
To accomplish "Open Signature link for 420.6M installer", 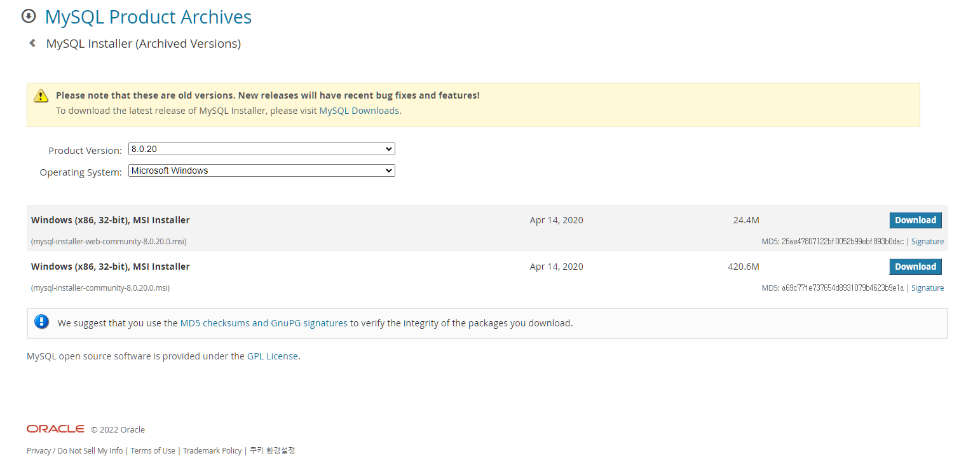I will click(x=927, y=288).
